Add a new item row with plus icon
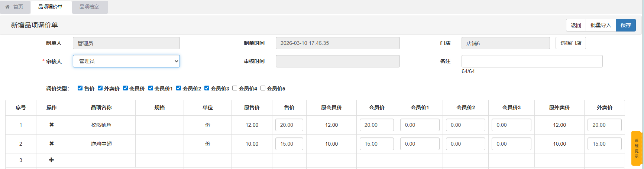The height and width of the screenshot is (169, 644). pyautogui.click(x=52, y=160)
